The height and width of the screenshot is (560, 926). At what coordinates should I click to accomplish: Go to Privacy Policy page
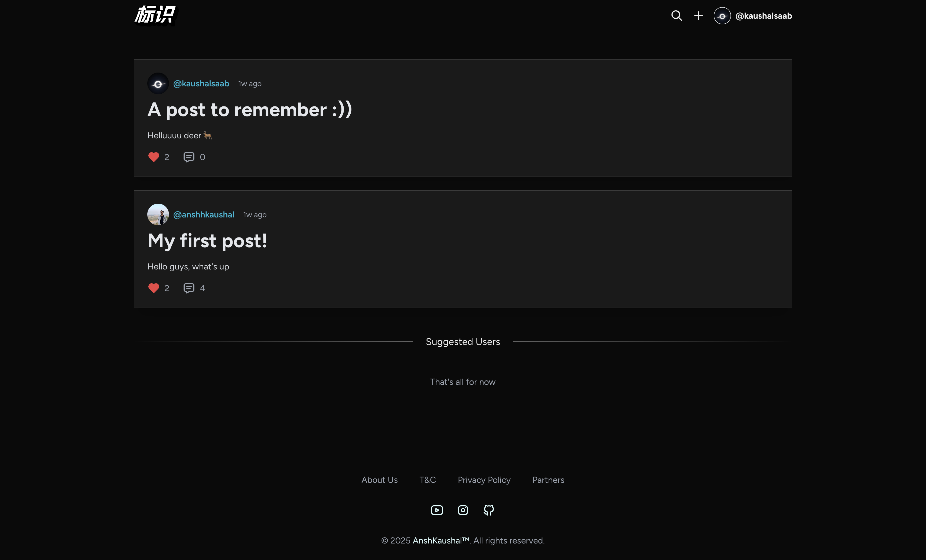484,480
